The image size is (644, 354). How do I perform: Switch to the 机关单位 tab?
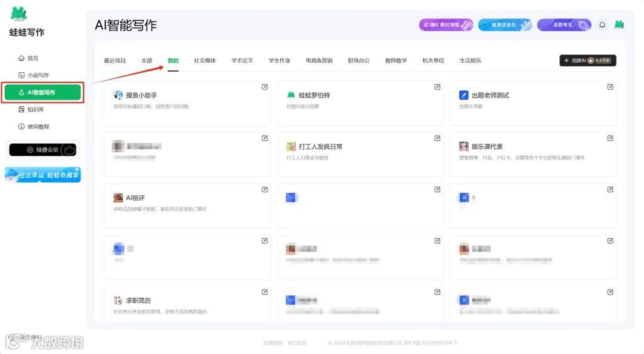click(434, 60)
